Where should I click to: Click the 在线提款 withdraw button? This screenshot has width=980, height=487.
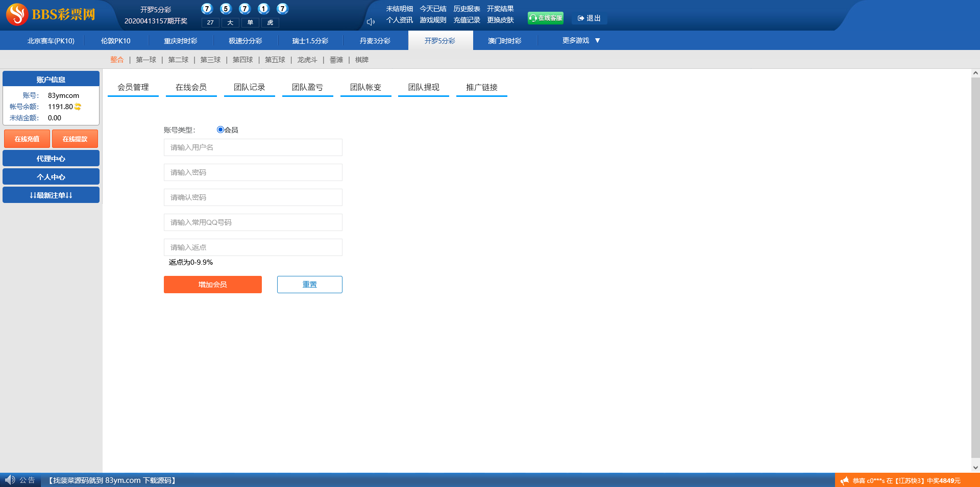click(75, 139)
